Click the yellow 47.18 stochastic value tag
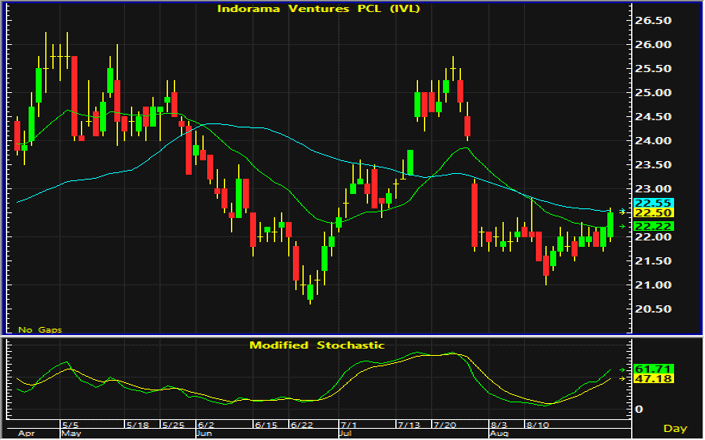705x440 pixels. 653,379
